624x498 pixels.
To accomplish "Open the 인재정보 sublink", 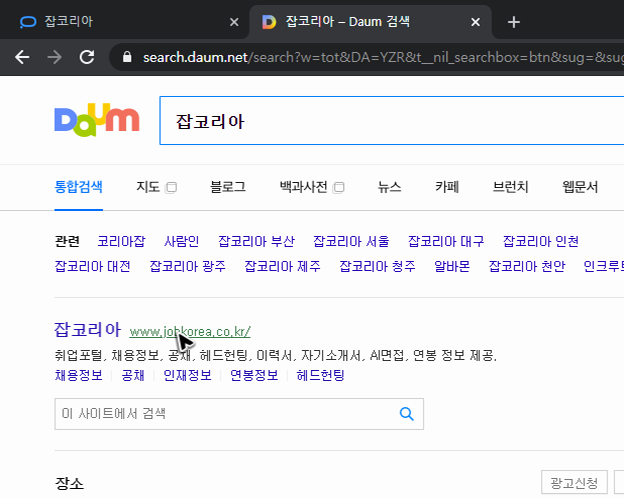I will pyautogui.click(x=187, y=375).
